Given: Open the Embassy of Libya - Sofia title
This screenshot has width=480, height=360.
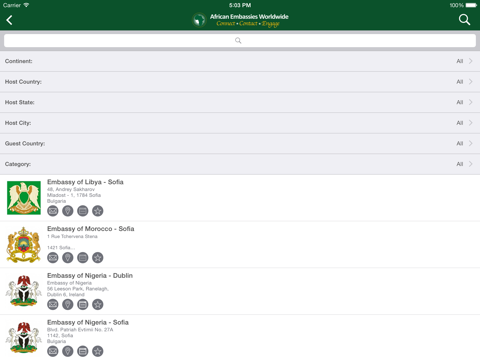Looking at the screenshot, I should [x=85, y=182].
